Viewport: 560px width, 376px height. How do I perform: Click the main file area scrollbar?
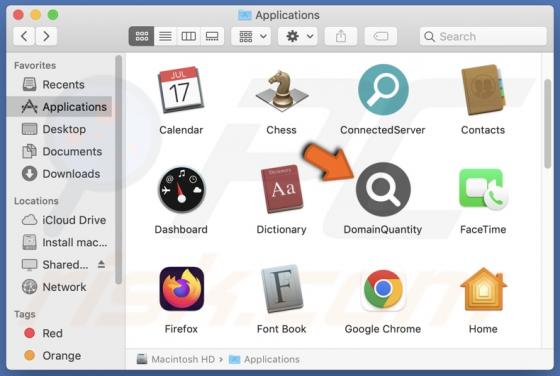pyautogui.click(x=548, y=124)
